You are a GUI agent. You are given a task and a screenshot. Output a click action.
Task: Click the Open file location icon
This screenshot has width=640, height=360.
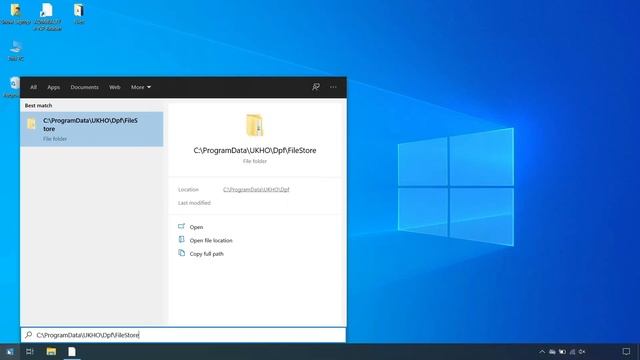click(x=182, y=240)
